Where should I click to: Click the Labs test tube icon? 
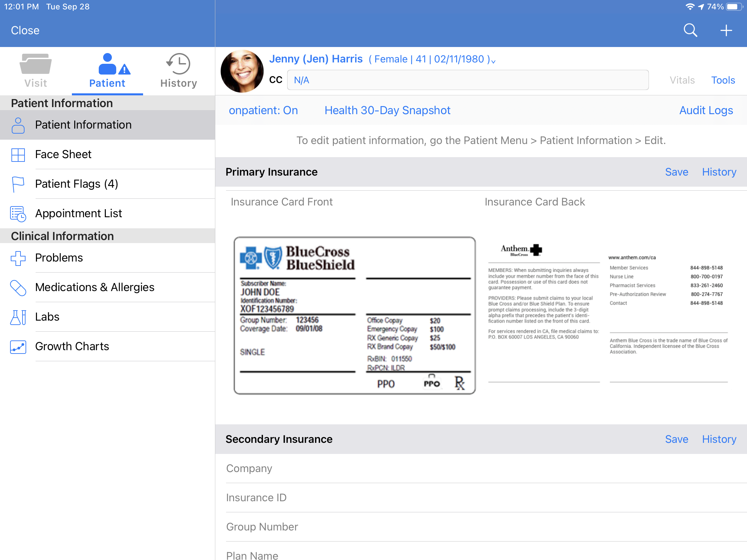pyautogui.click(x=18, y=318)
